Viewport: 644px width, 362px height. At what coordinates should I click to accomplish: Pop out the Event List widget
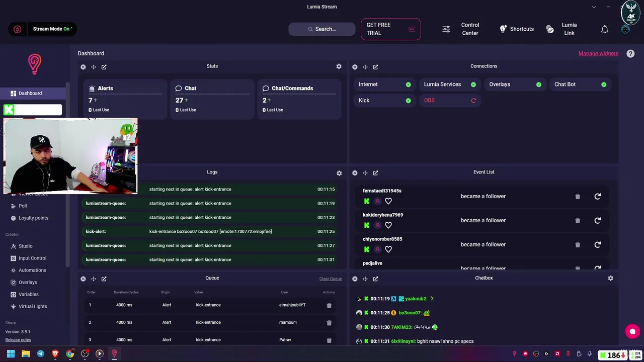coord(376,173)
